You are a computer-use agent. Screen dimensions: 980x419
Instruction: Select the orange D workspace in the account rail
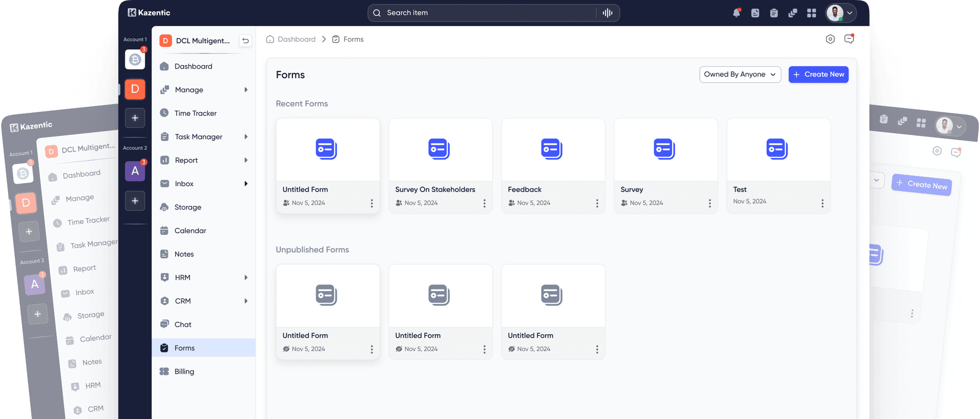tap(135, 89)
